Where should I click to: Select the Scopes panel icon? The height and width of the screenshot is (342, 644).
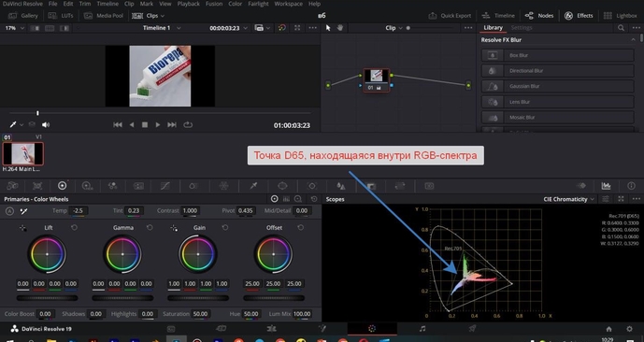click(606, 186)
